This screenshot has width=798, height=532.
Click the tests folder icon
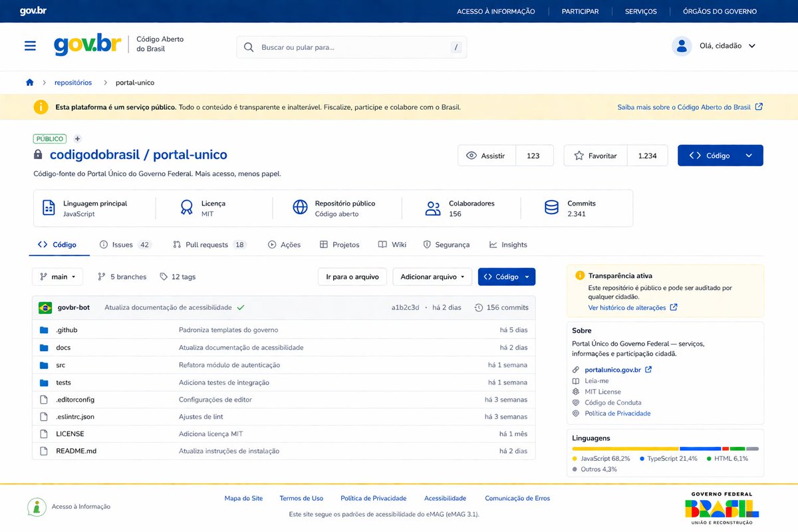44,382
